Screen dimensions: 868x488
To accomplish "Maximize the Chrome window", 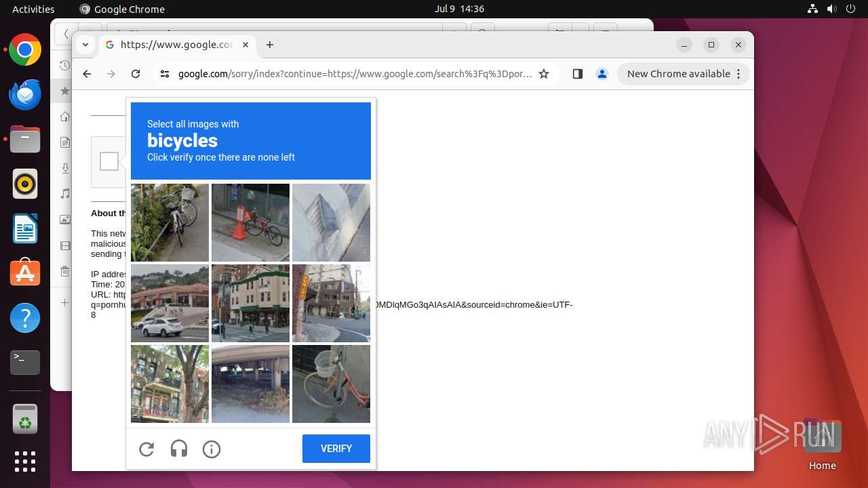I will [x=711, y=45].
